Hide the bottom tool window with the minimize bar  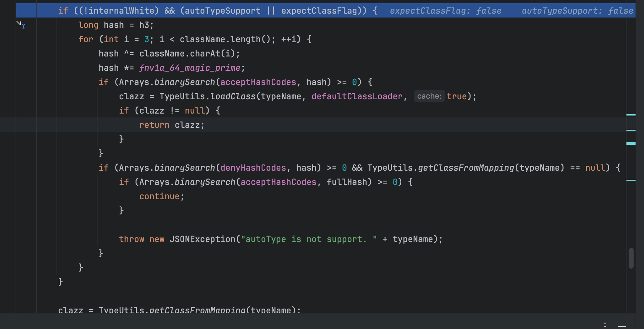622,325
